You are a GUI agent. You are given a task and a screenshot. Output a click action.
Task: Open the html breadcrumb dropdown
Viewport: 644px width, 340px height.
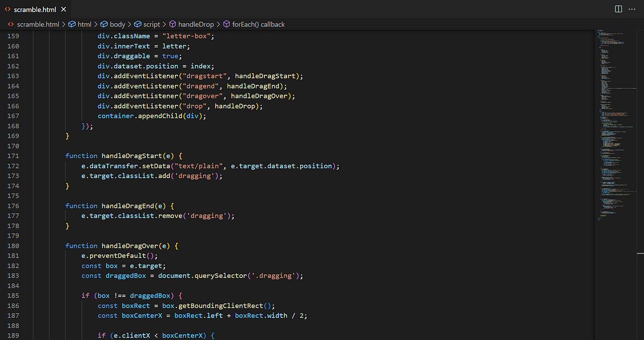tap(85, 24)
